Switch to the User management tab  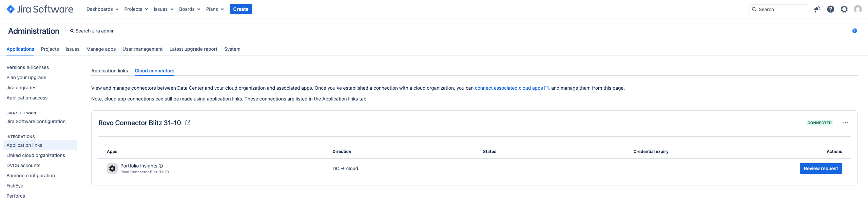pos(142,49)
